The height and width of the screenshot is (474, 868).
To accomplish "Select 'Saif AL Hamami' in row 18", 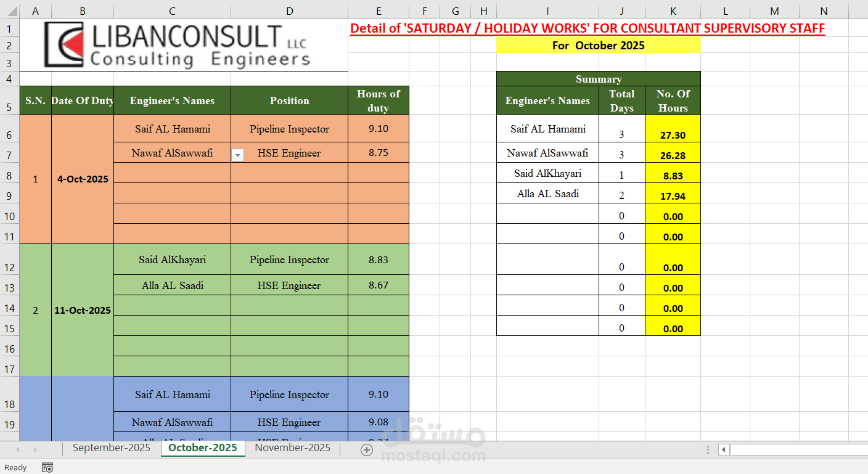I will 172,394.
